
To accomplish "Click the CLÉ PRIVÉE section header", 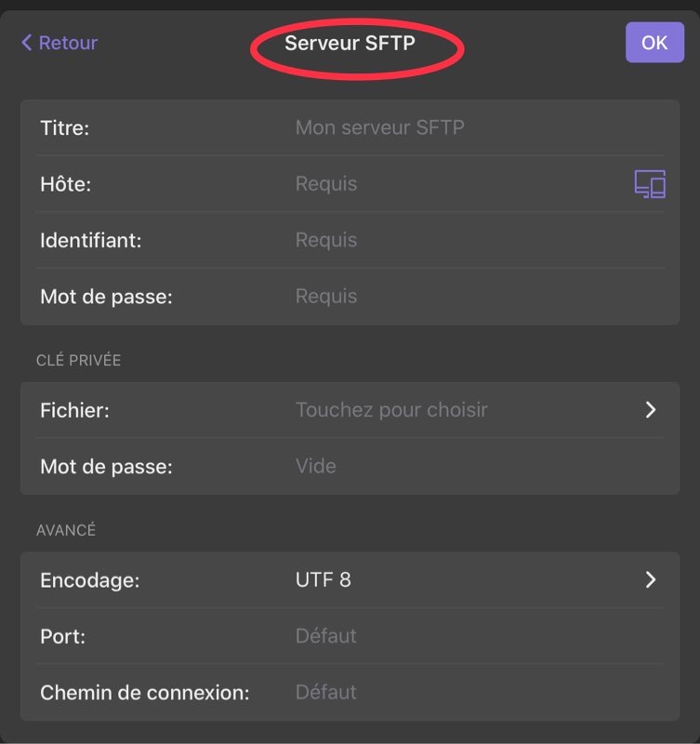I will (79, 360).
